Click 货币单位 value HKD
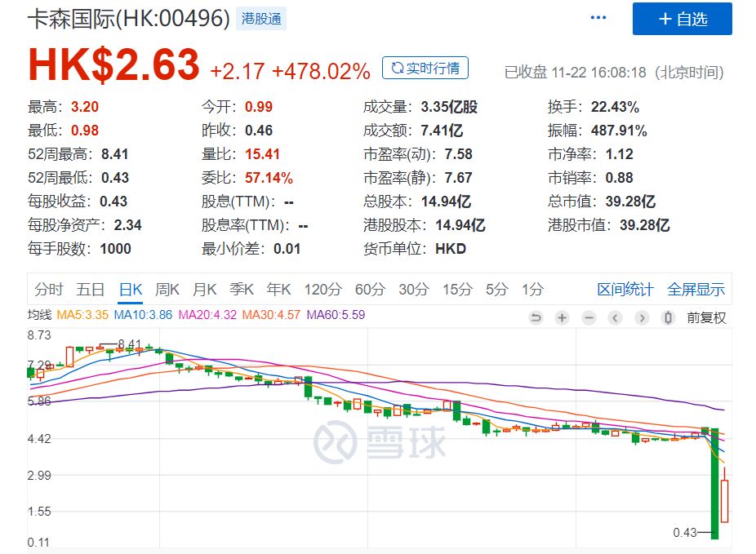 pyautogui.click(x=451, y=249)
